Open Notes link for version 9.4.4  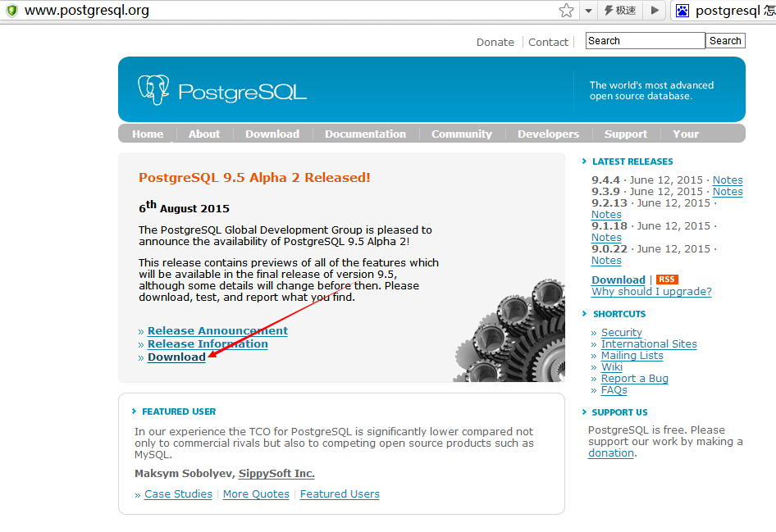pos(728,180)
